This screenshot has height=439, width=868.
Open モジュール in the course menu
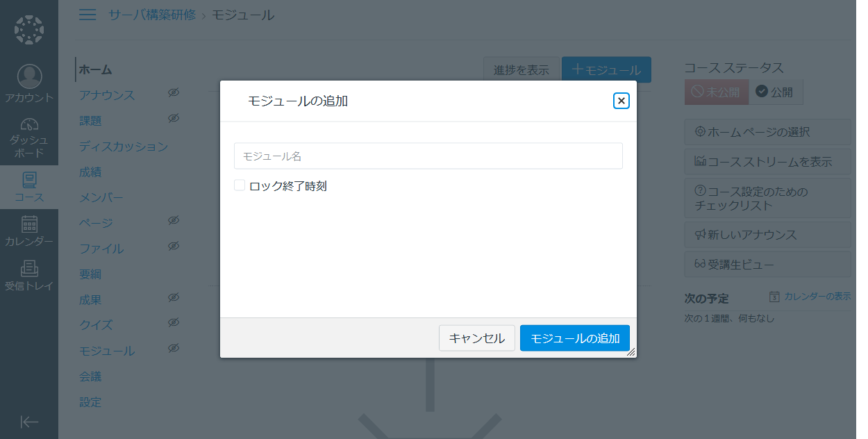point(107,351)
